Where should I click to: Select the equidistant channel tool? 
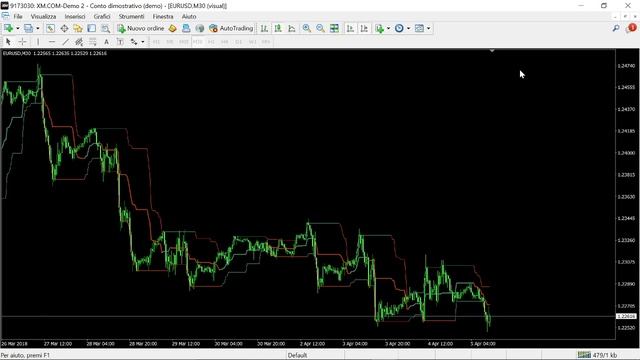(79, 42)
